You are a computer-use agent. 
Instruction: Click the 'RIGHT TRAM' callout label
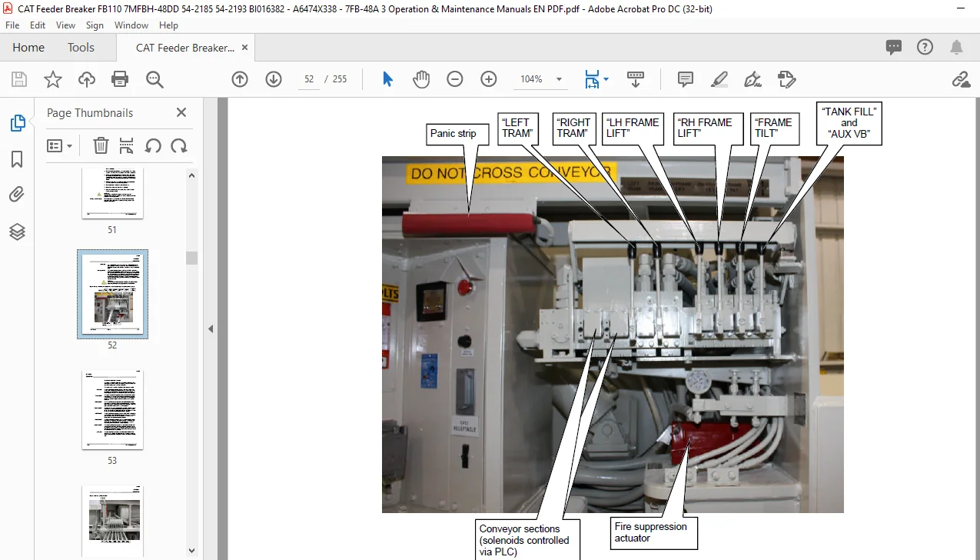[574, 128]
